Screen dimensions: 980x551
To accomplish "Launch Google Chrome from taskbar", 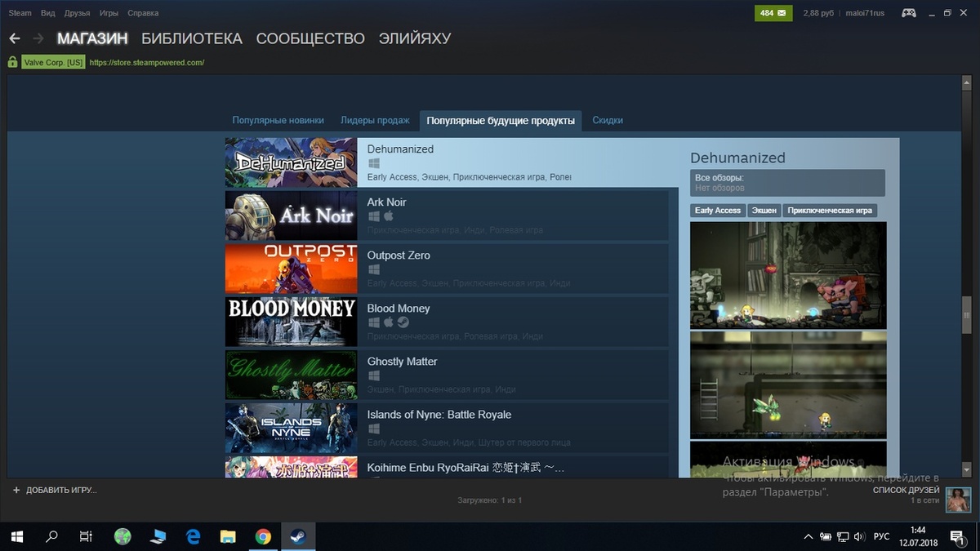I will click(x=263, y=536).
